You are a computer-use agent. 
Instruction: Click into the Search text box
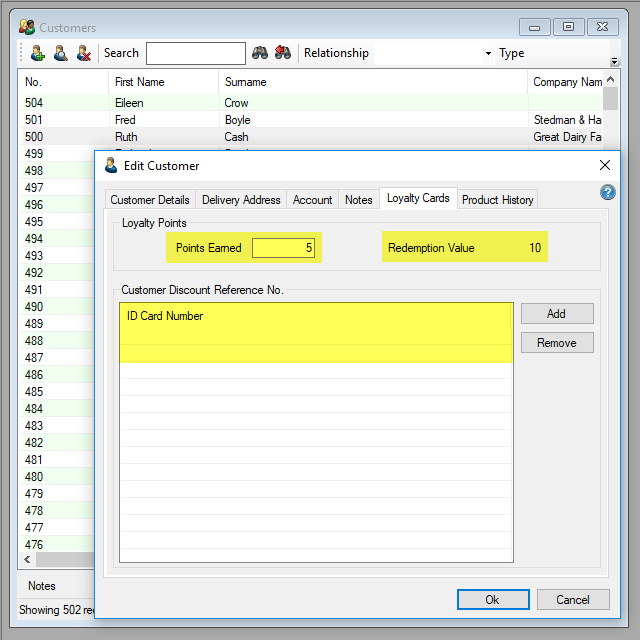tap(195, 53)
